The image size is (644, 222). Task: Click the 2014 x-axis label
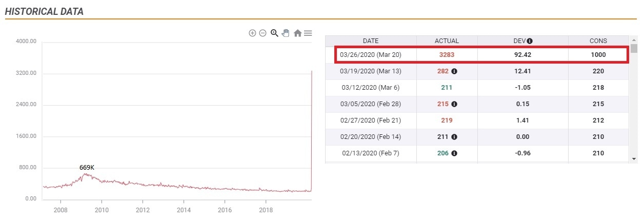[184, 210]
